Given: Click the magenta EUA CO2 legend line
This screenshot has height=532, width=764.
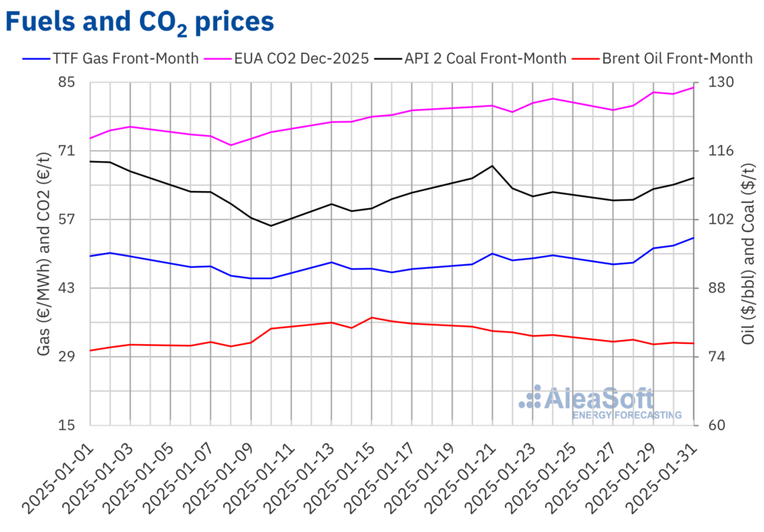Looking at the screenshot, I should [224, 58].
